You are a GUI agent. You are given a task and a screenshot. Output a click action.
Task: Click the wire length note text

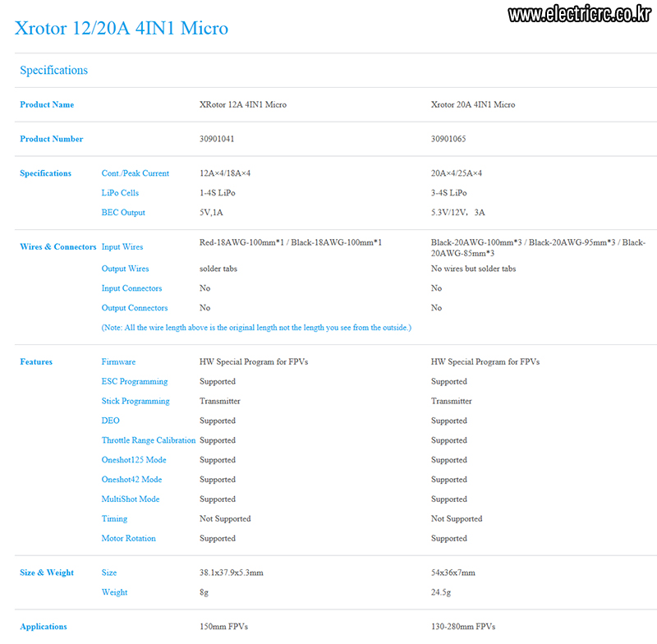(256, 328)
